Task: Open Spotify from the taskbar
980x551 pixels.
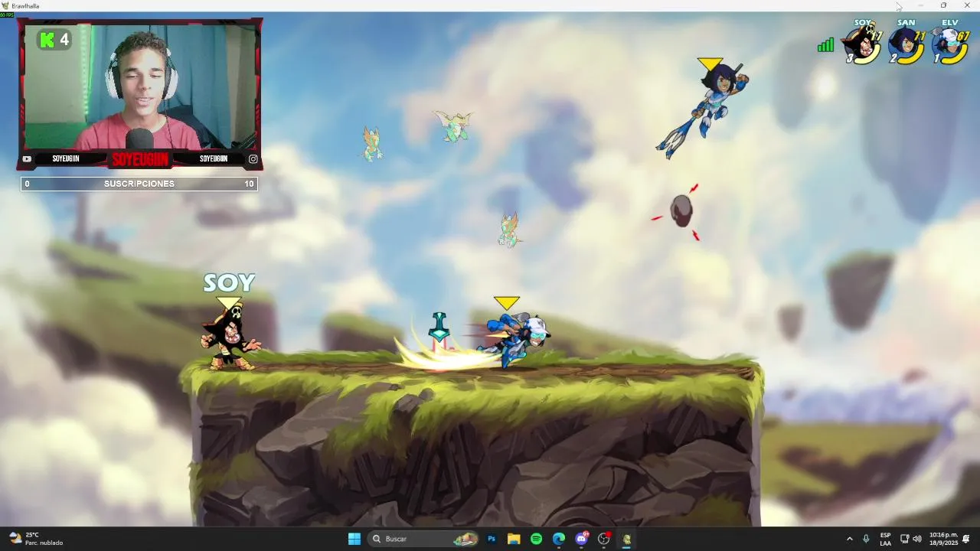Action: coord(536,539)
